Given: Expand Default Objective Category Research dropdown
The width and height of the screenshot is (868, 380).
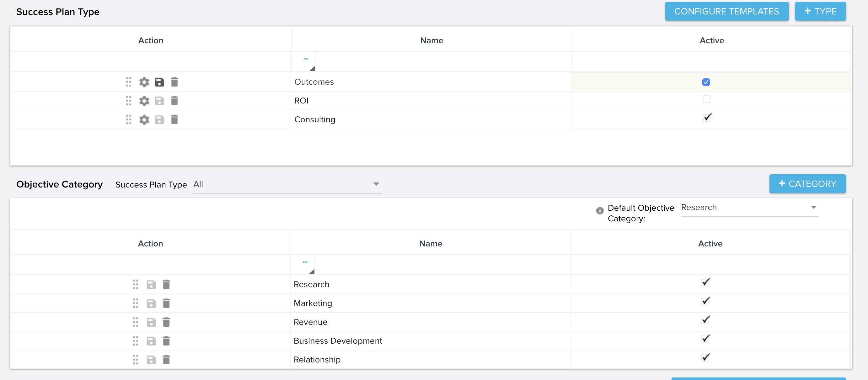Looking at the screenshot, I should tap(750, 208).
